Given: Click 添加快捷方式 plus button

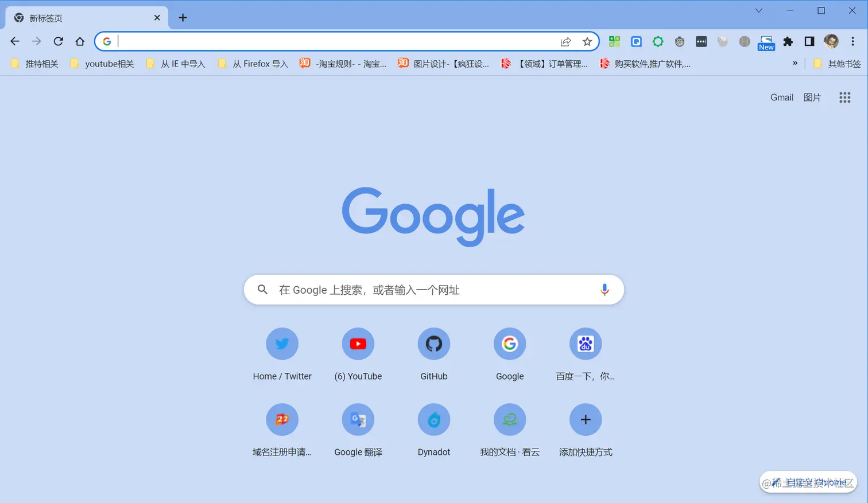Looking at the screenshot, I should click(x=586, y=420).
